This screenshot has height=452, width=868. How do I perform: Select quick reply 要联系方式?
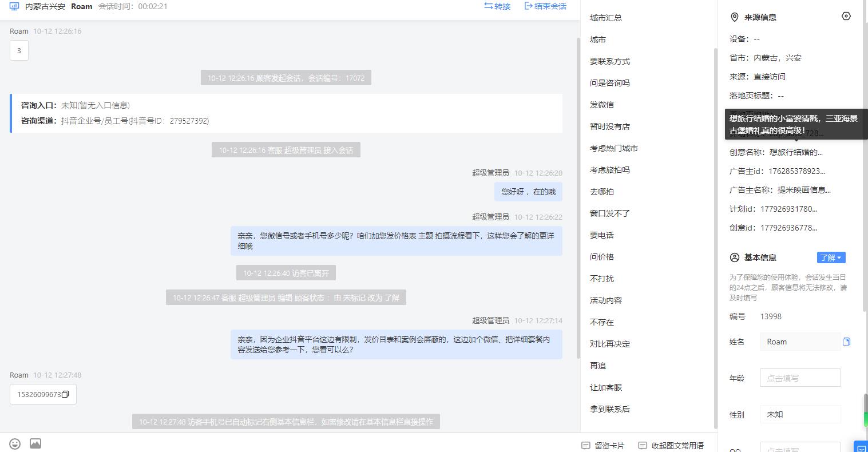610,61
